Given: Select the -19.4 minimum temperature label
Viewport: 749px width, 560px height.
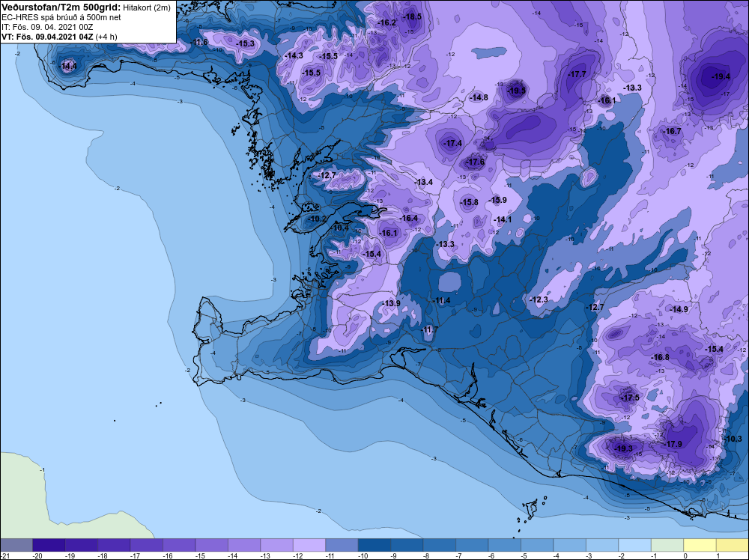Looking at the screenshot, I should [x=721, y=76].
